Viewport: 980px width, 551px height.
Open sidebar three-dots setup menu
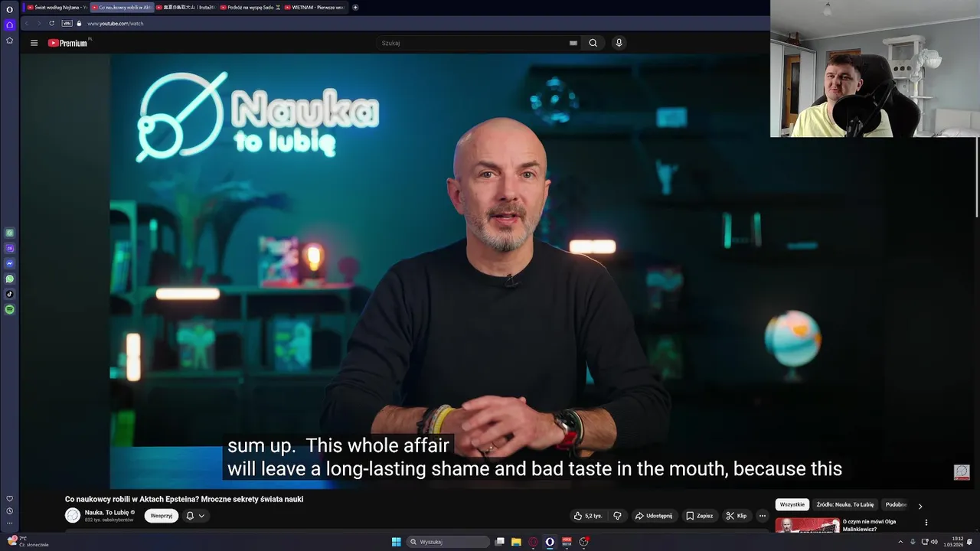pos(9,523)
